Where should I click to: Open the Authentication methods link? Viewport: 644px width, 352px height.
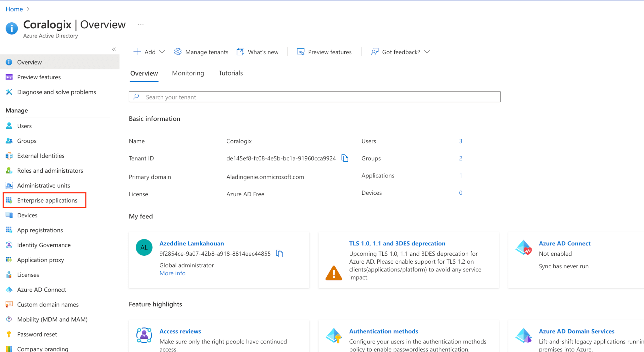tap(384, 331)
